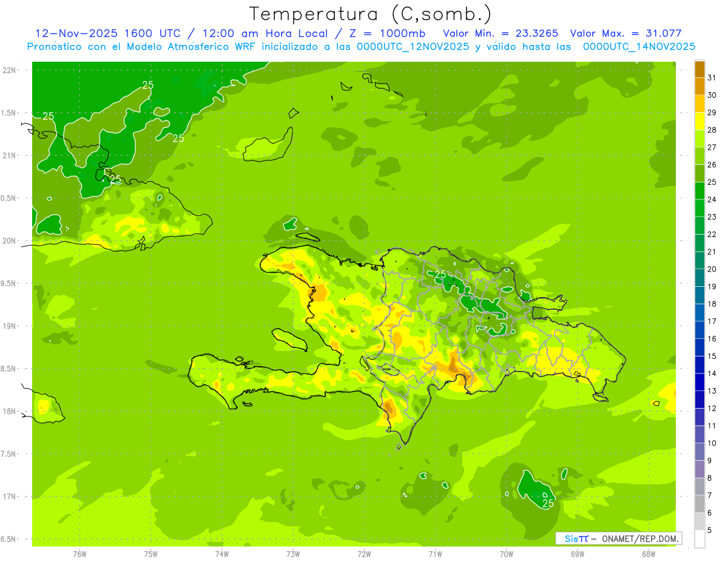
Task: Select "Valor Min. = 23.3265" text
Action: [501, 33]
